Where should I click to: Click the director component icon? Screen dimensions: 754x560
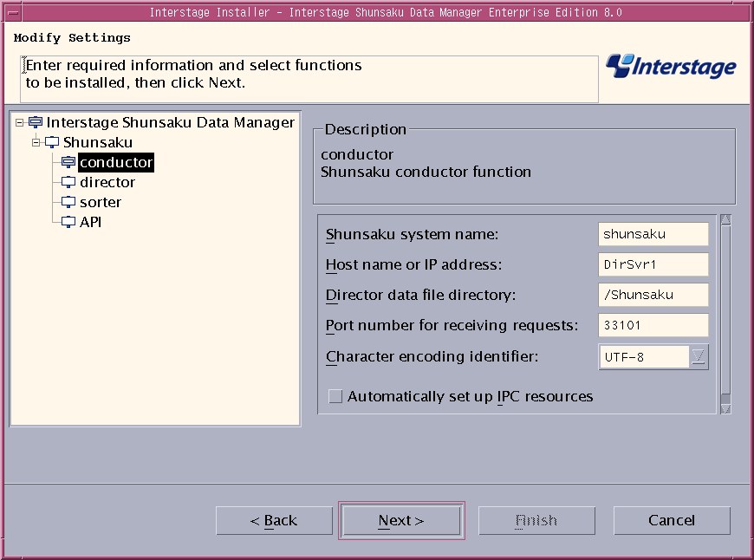[68, 182]
